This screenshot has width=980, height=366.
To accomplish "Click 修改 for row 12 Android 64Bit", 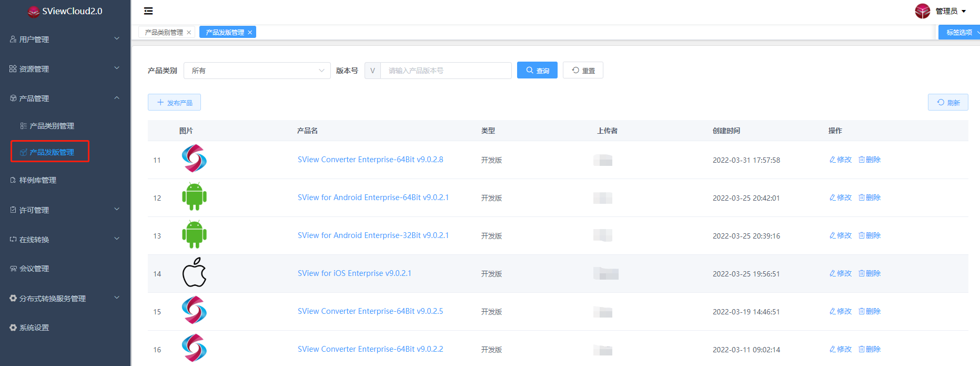I will coord(840,197).
